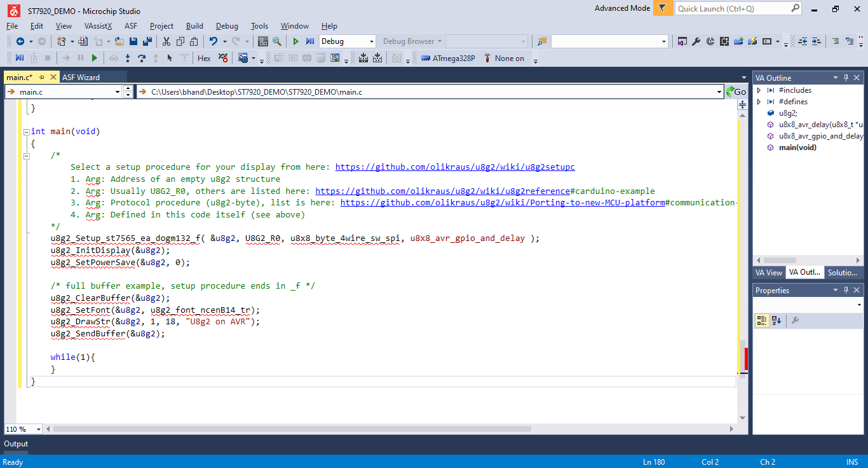The image size is (868, 468).
Task: Click the Increase Indent icon
Action: pos(817,41)
